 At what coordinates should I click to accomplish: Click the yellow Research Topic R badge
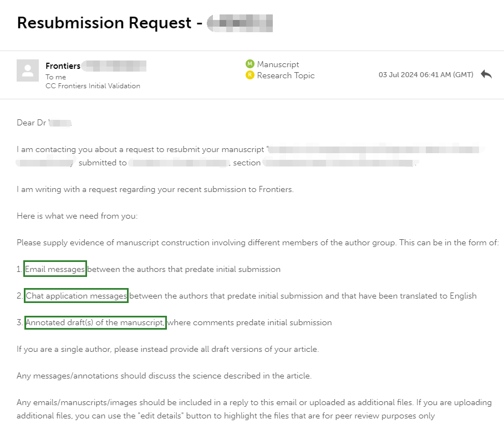tap(250, 75)
